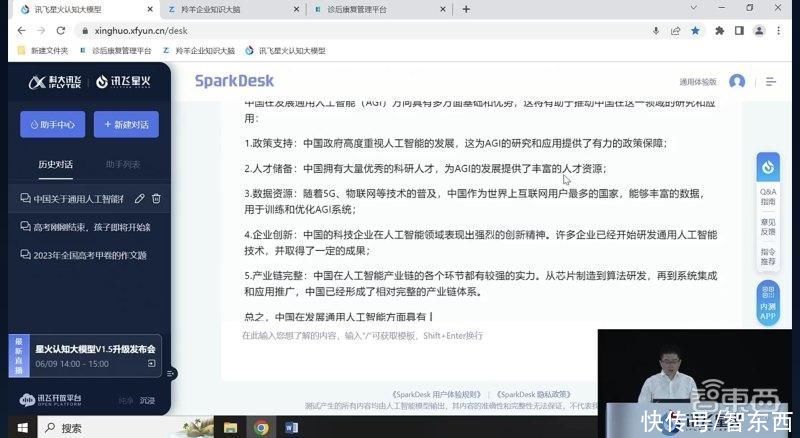Expand the hamburger menu beside the avatar

pos(771,82)
